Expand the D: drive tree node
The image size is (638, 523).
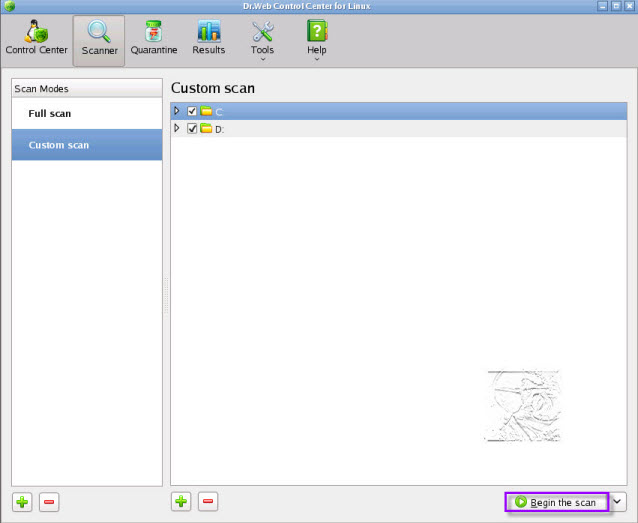177,128
